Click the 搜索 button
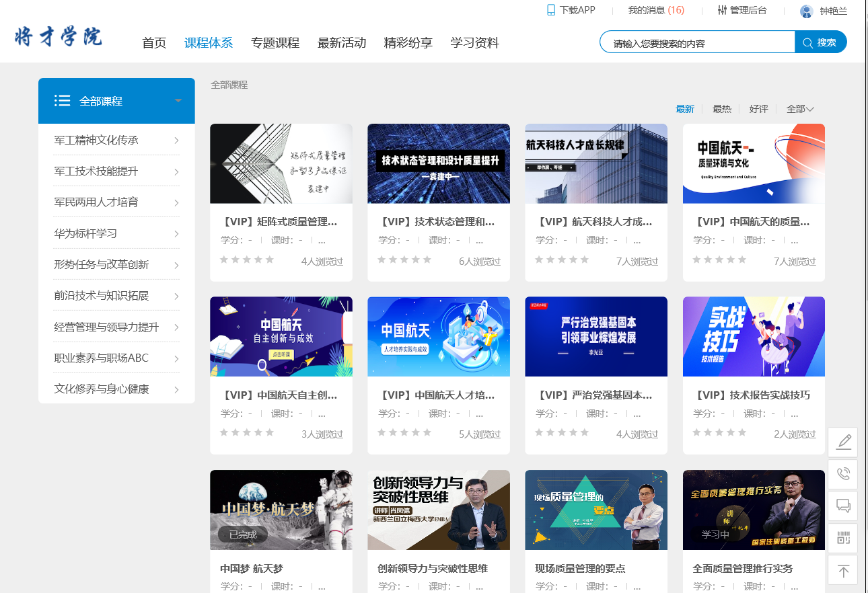 (x=821, y=42)
